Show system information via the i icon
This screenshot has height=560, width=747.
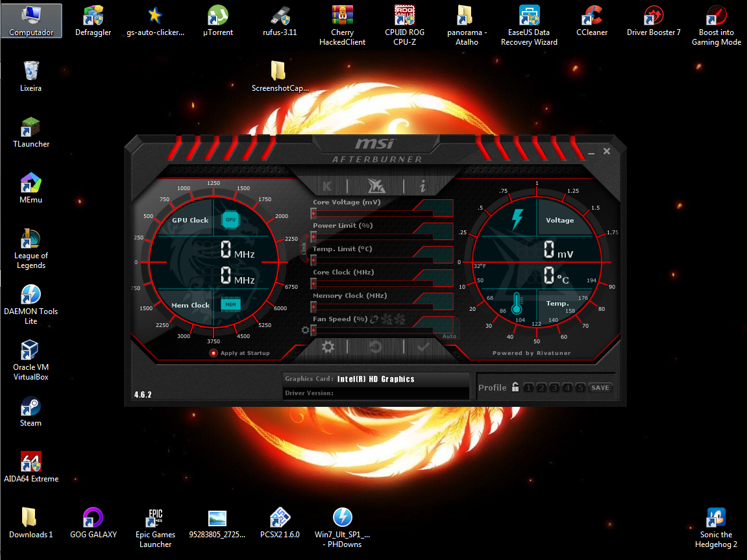click(x=422, y=186)
